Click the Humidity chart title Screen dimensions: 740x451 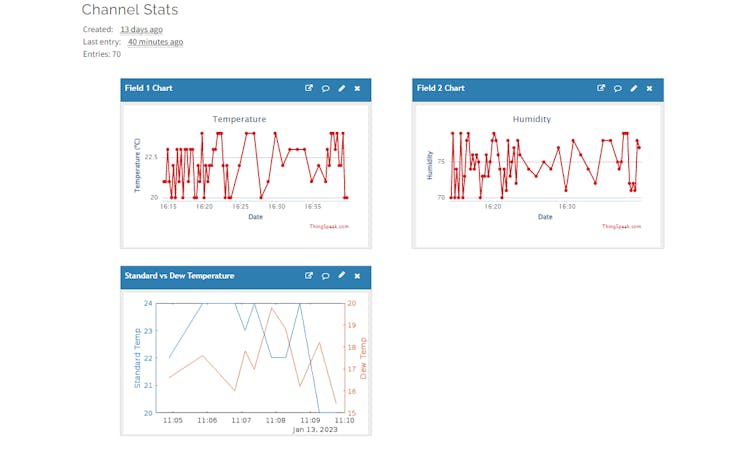pyautogui.click(x=531, y=119)
